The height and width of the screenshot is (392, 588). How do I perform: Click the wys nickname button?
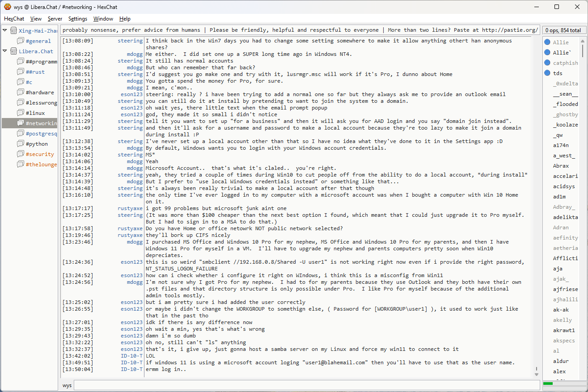[x=67, y=385]
